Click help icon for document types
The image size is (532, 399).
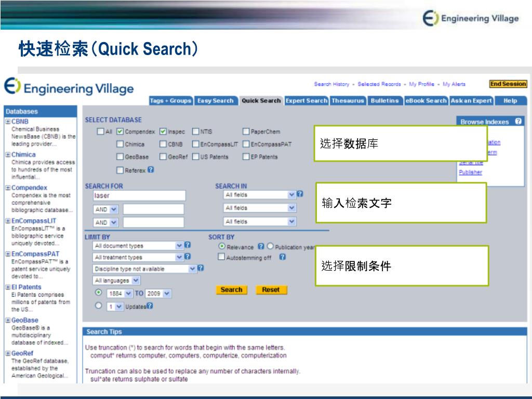click(x=188, y=245)
